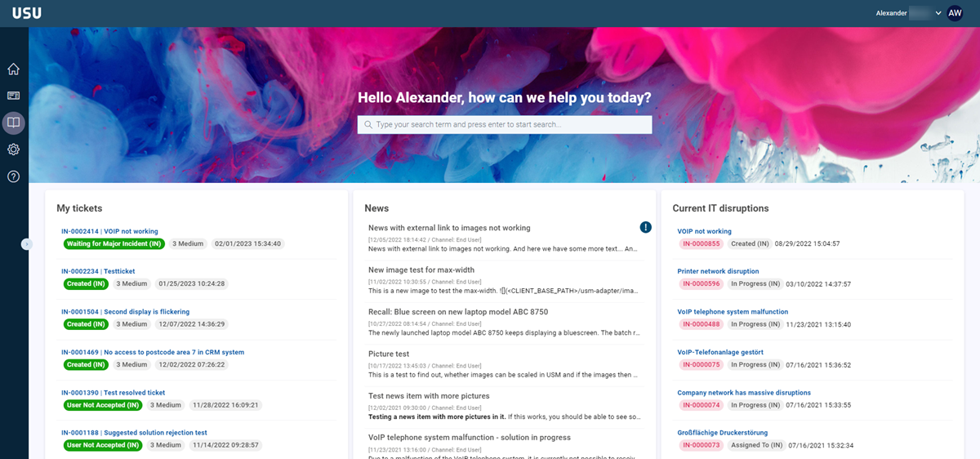
Task: Click the IN-0000488 badge
Action: click(x=702, y=324)
